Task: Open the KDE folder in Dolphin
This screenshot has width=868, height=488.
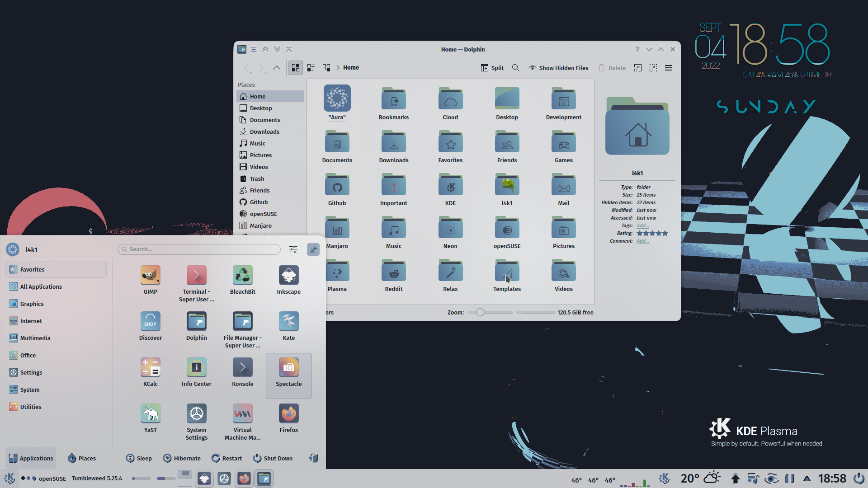Action: pos(451,190)
